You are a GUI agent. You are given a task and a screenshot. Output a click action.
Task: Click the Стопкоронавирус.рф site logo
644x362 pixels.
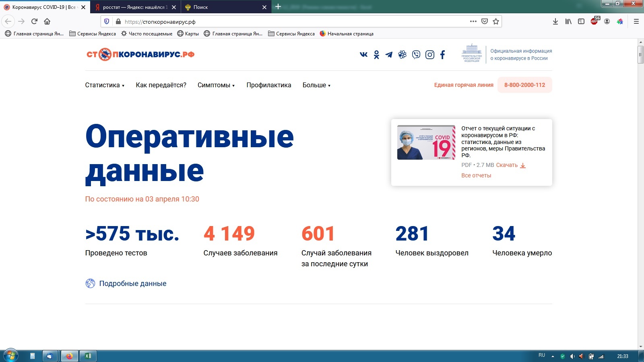tap(140, 54)
